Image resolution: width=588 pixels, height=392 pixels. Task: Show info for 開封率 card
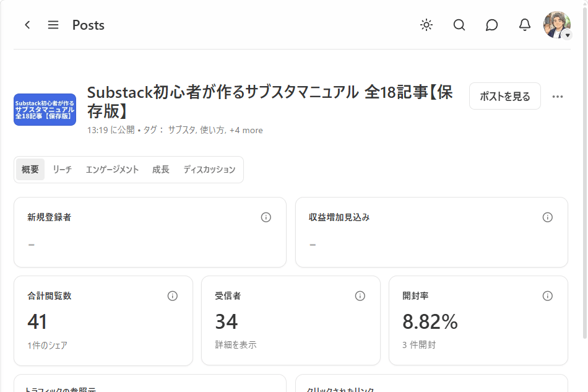pos(548,296)
